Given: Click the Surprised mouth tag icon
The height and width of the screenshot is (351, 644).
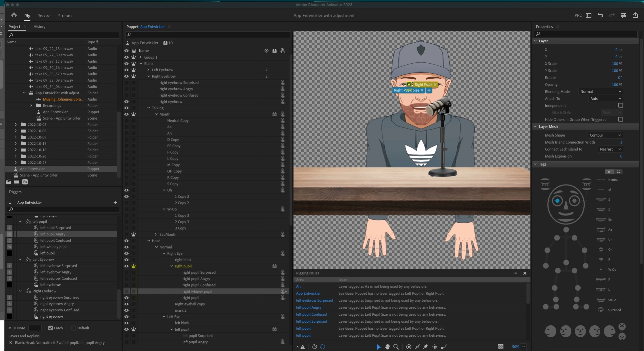Looking at the screenshot, I should (x=601, y=310).
